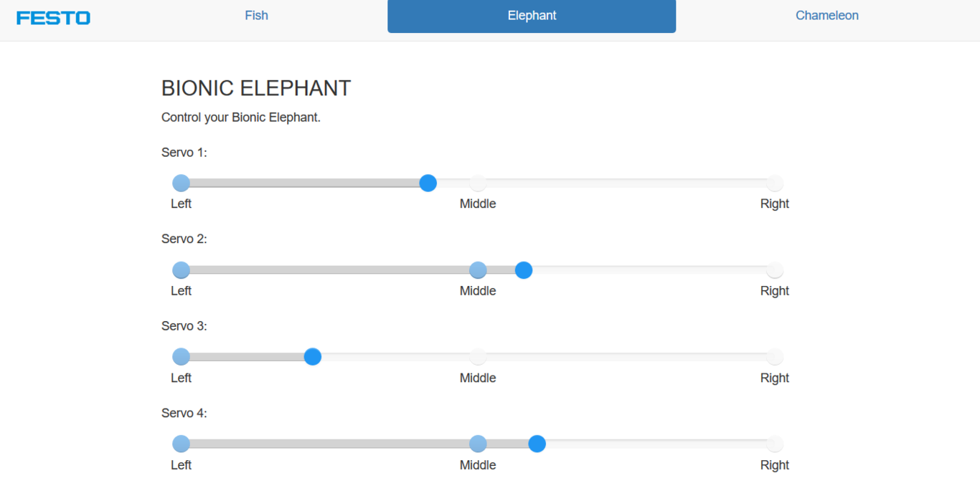The image size is (980, 501).
Task: Set Servo 1 to the Left mark
Action: coord(182,183)
